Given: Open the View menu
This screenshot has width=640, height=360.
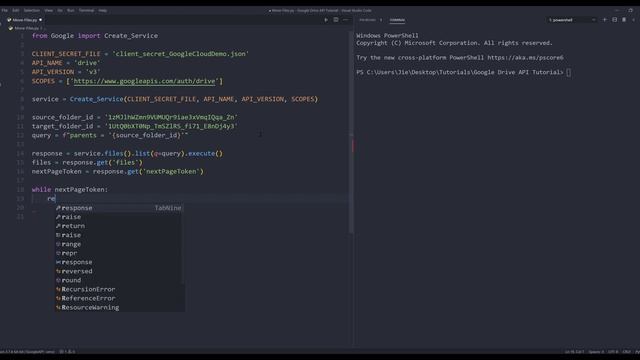Looking at the screenshot, I should [49, 10].
